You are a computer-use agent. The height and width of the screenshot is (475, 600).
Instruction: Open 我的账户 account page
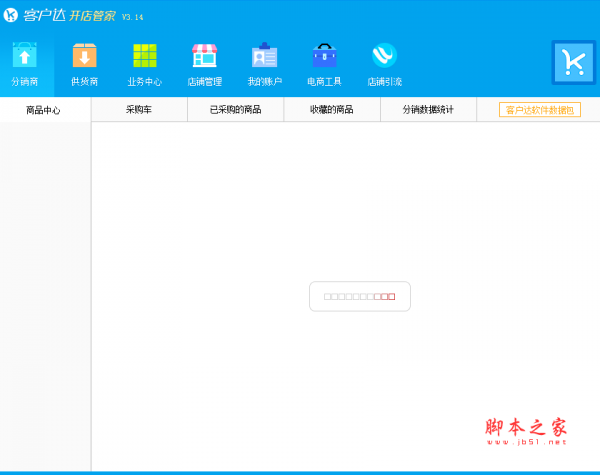tap(264, 64)
